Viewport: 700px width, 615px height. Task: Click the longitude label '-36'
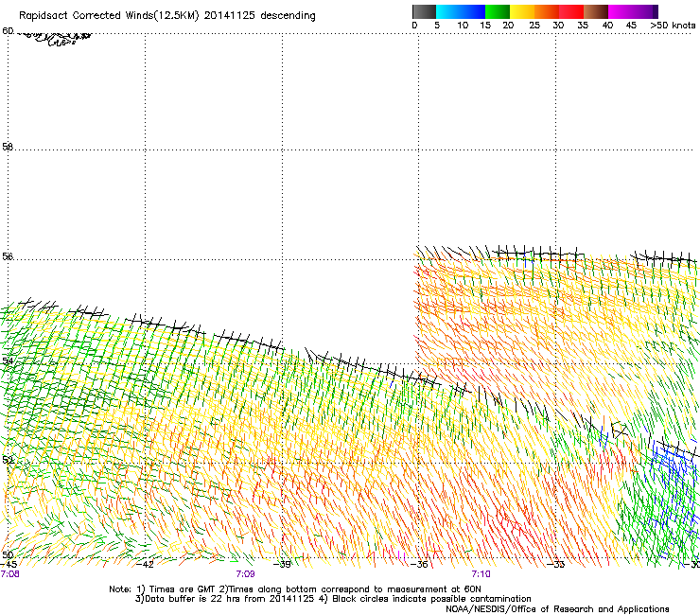coord(419,564)
